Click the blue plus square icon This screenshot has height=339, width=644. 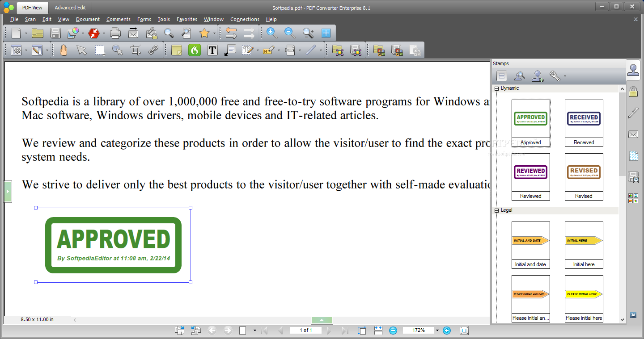[x=326, y=33]
